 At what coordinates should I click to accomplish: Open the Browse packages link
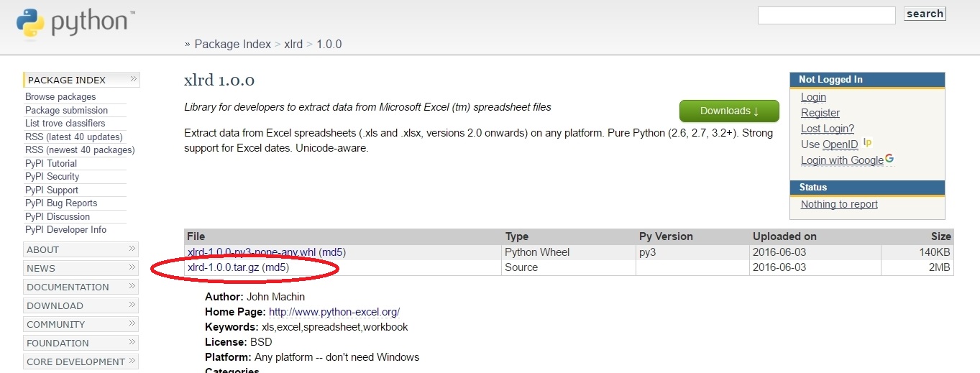click(x=60, y=96)
